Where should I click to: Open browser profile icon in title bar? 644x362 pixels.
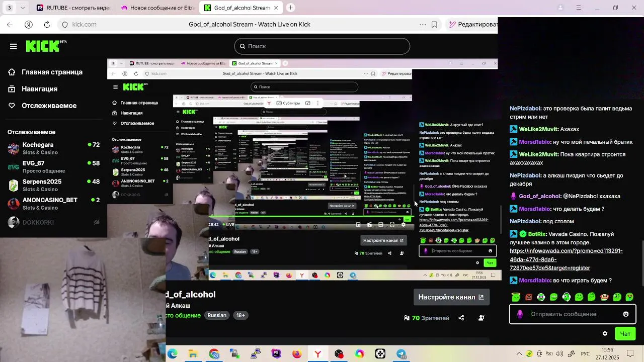click(x=560, y=8)
